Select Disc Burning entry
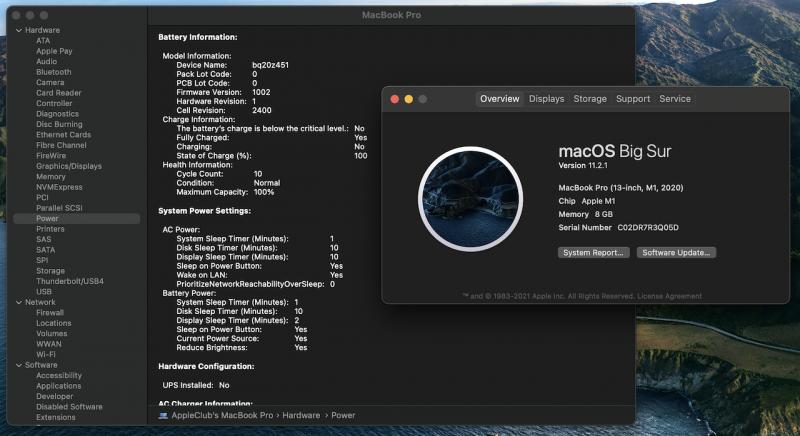The width and height of the screenshot is (800, 436). tap(59, 124)
